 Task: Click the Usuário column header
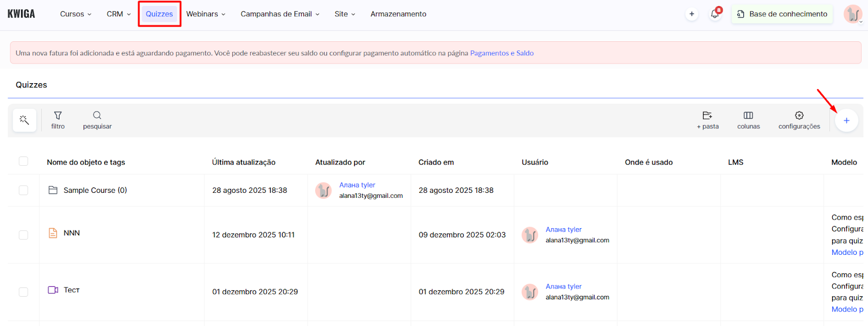(535, 162)
